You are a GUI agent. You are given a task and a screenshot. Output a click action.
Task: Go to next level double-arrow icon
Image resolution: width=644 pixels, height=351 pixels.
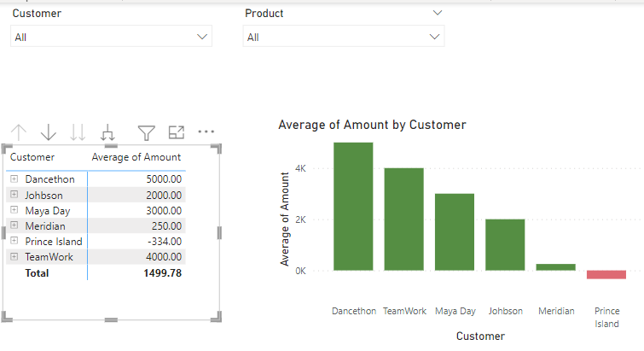point(78,132)
